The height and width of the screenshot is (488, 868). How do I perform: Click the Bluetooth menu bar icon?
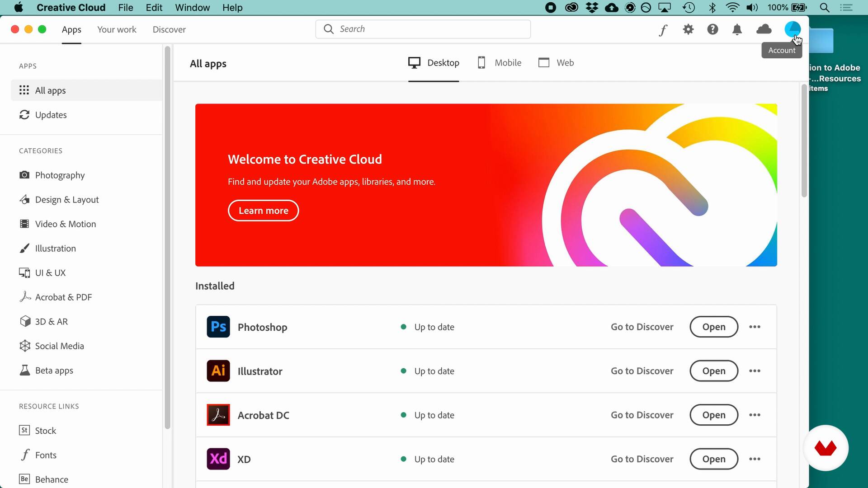click(x=712, y=7)
